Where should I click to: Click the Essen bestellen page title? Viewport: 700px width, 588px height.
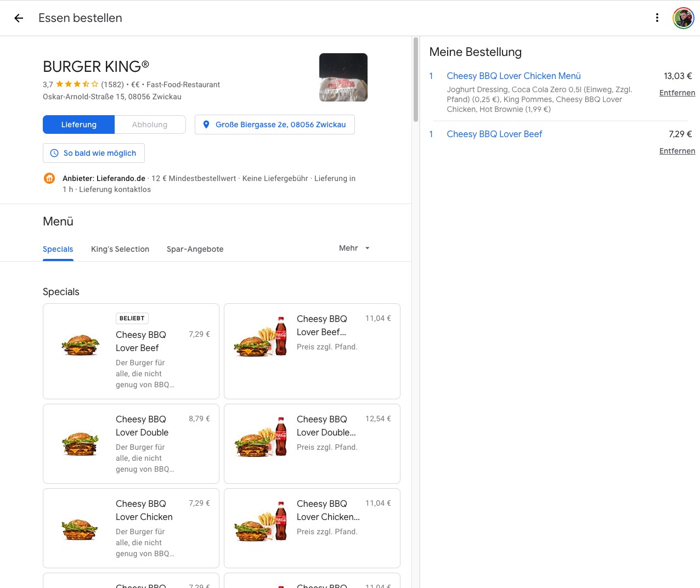[x=80, y=18]
